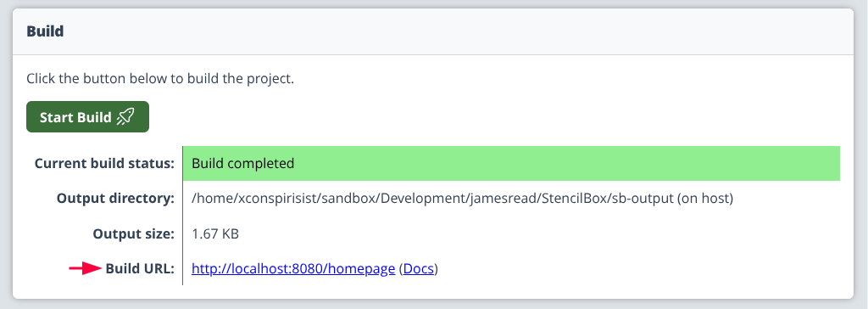The height and width of the screenshot is (309, 868).
Task: Click the rocket icon on Start Build
Action: [125, 117]
